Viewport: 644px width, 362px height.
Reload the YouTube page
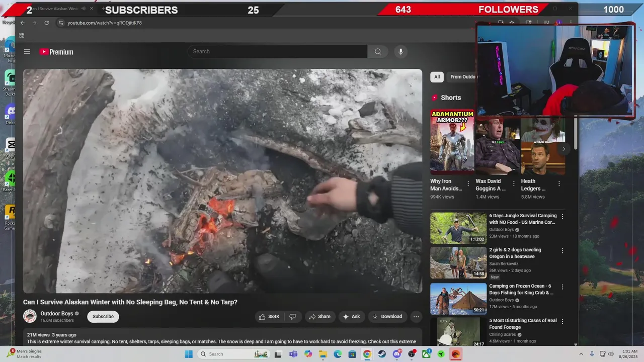pyautogui.click(x=47, y=23)
